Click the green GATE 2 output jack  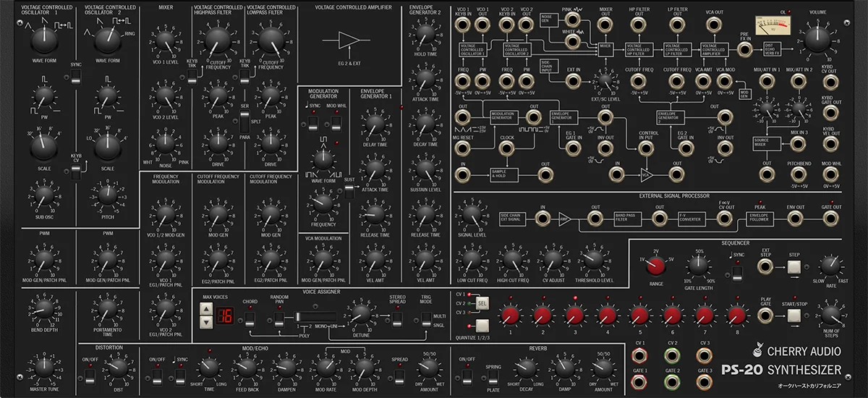pos(672,382)
